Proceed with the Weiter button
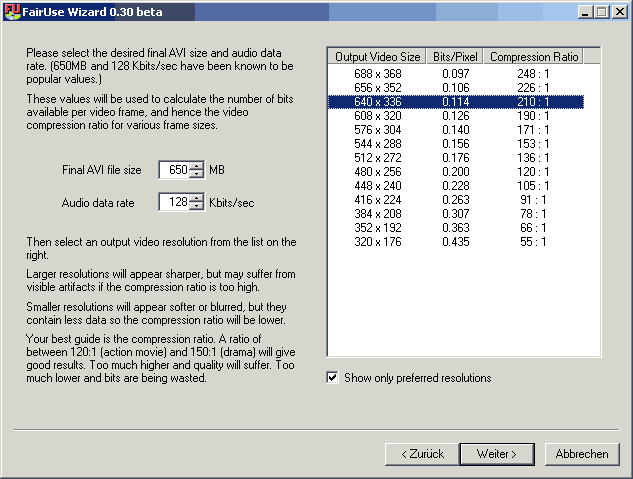Viewport: 633px width, 479px height. [497, 454]
